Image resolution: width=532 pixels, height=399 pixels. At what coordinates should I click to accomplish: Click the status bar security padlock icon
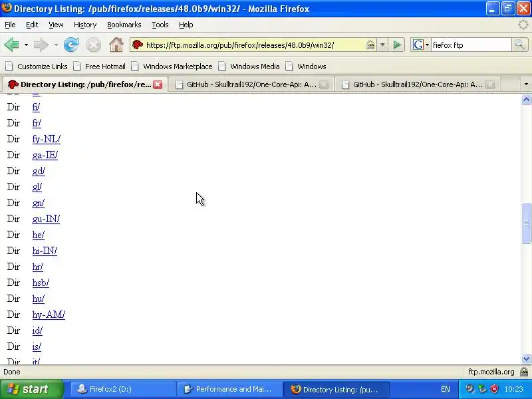click(x=524, y=372)
